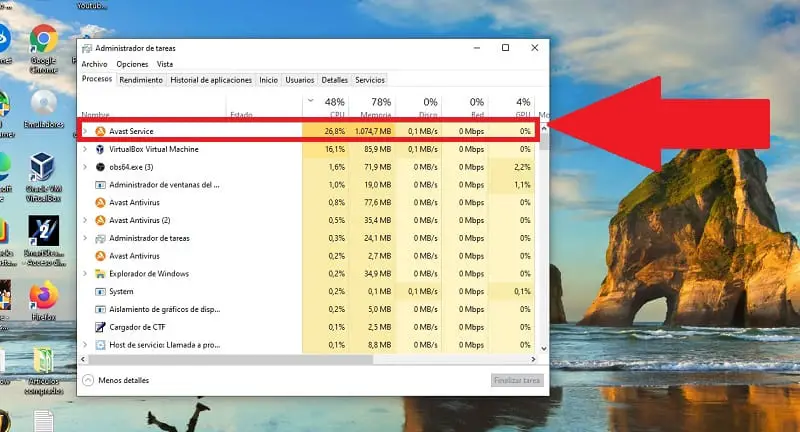Expand the VirtualBox Virtual Machine group
Viewport: 800px width, 432px height.
(x=85, y=149)
